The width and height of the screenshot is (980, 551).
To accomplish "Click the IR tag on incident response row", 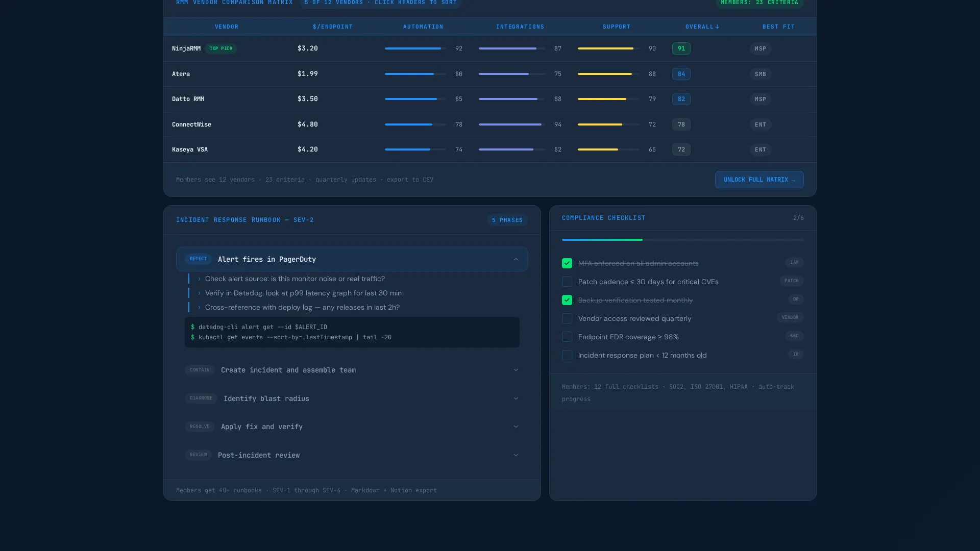I will [796, 354].
